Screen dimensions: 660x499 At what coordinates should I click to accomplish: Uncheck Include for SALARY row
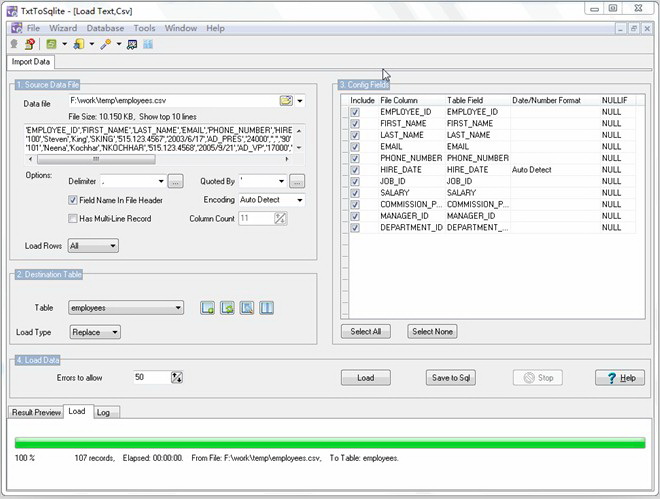pyautogui.click(x=355, y=193)
